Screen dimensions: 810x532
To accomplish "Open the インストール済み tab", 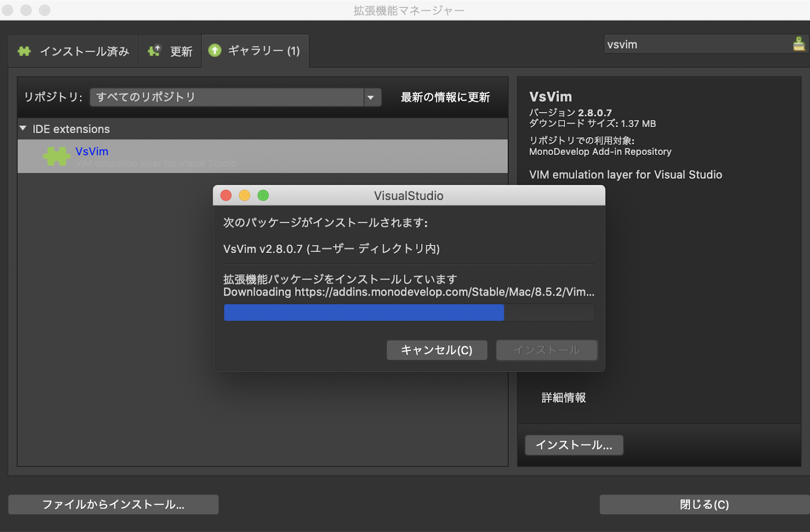I will click(73, 51).
